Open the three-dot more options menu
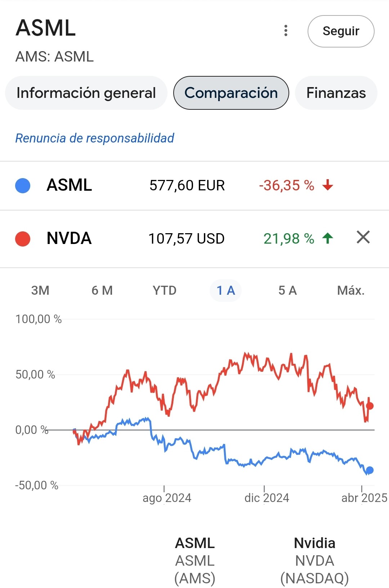The image size is (389, 588). [286, 31]
